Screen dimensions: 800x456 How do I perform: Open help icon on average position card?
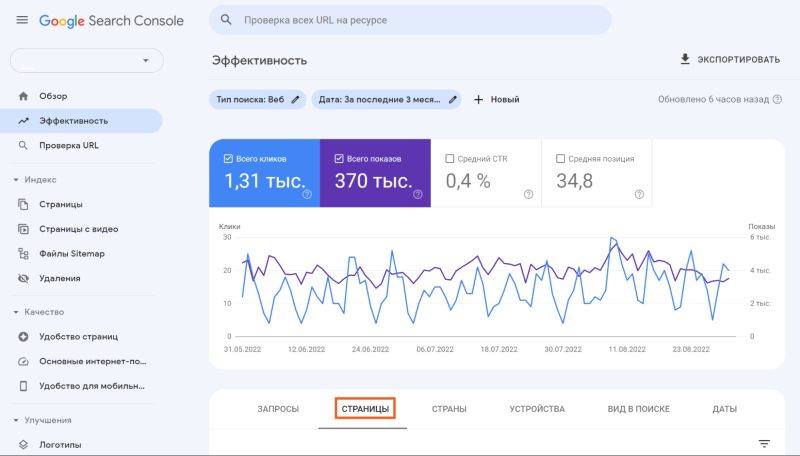[x=639, y=194]
